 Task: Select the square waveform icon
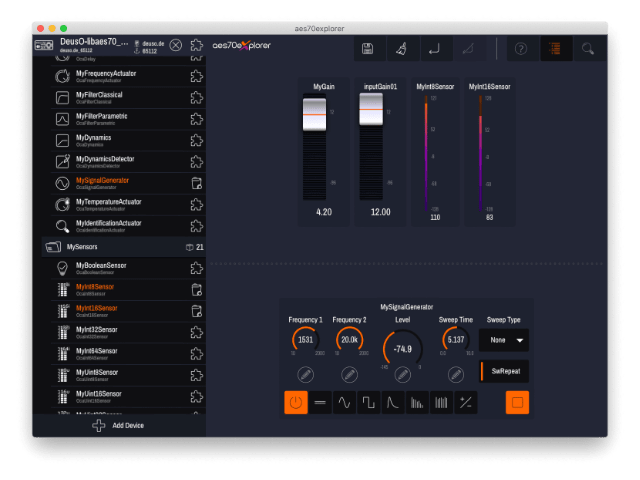tap(368, 403)
